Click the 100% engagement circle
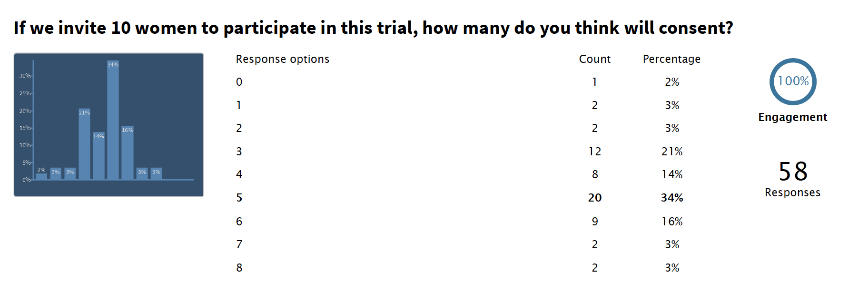The image size is (868, 304). coord(793,81)
